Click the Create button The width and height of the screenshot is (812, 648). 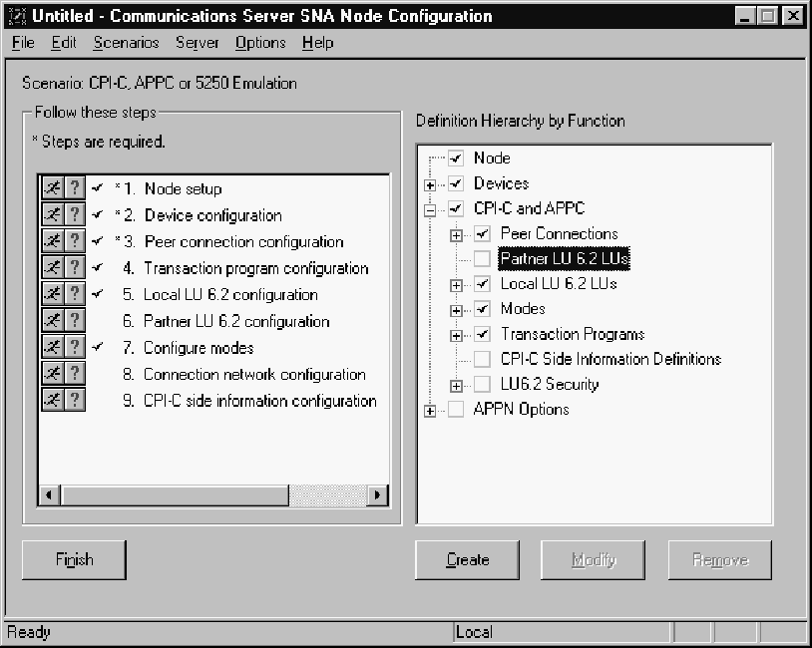(x=468, y=560)
